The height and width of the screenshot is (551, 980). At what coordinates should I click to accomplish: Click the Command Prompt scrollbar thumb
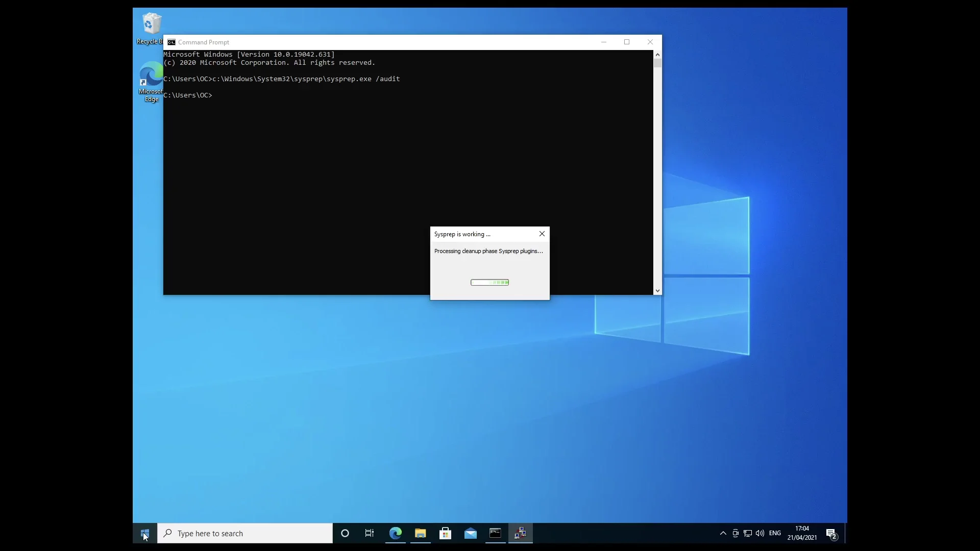[657, 63]
